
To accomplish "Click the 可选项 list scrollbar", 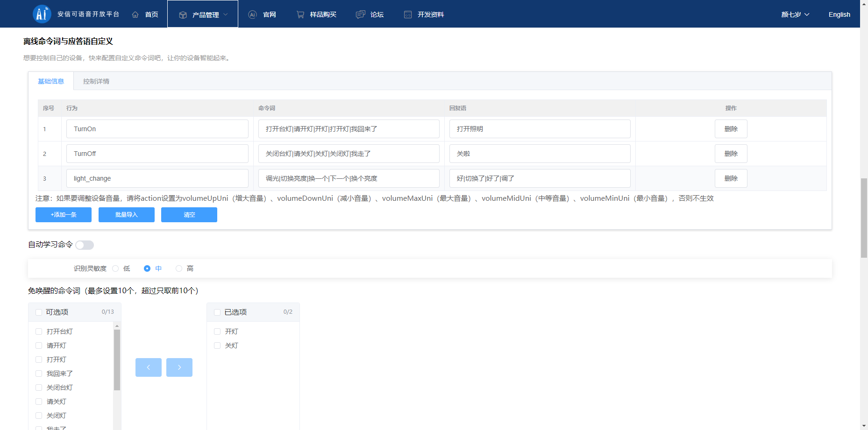I will 117,360.
